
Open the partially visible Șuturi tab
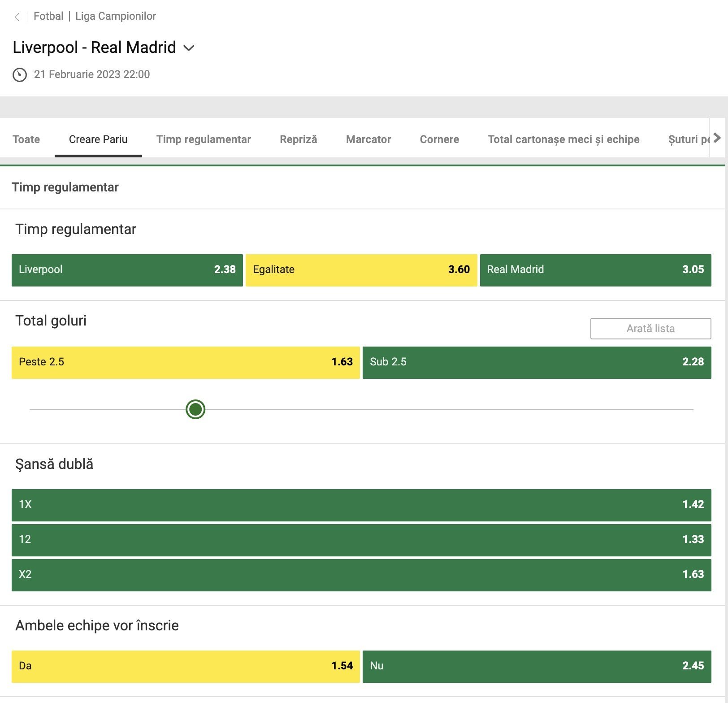coord(689,139)
